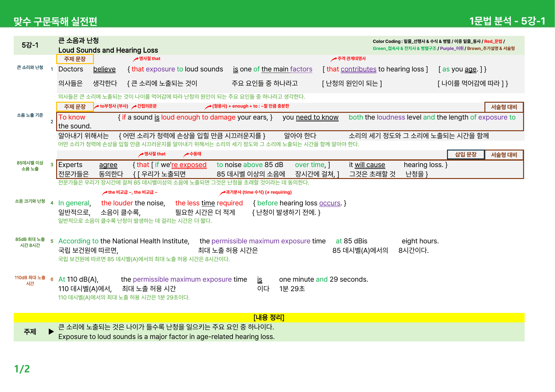Click the side label '소음 노출 기준'
555x392 pixels.
tap(30, 115)
